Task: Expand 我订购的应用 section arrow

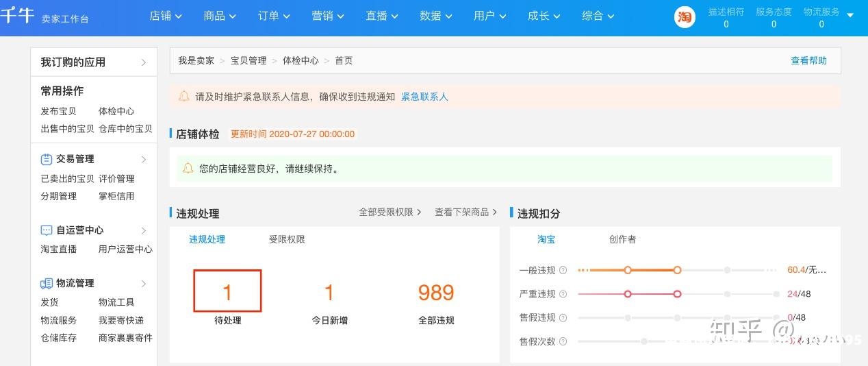Action: (144, 62)
